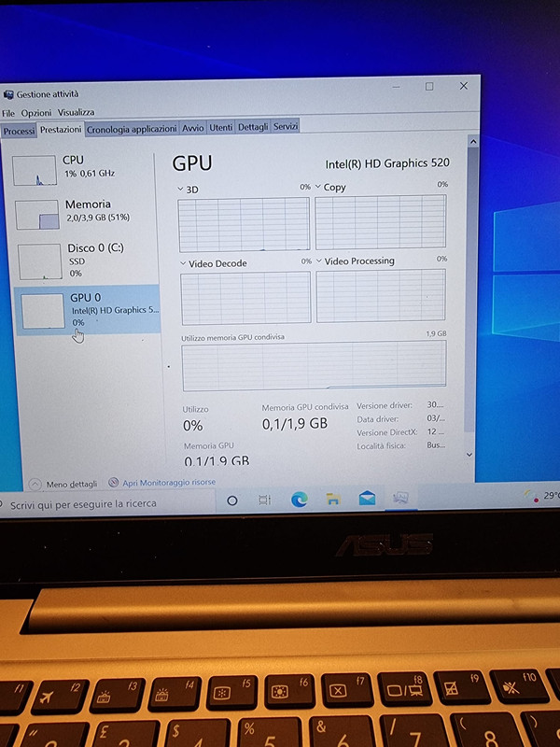Click the Località fisica label
Image resolution: width=560 pixels, height=747 pixels.
[382, 446]
